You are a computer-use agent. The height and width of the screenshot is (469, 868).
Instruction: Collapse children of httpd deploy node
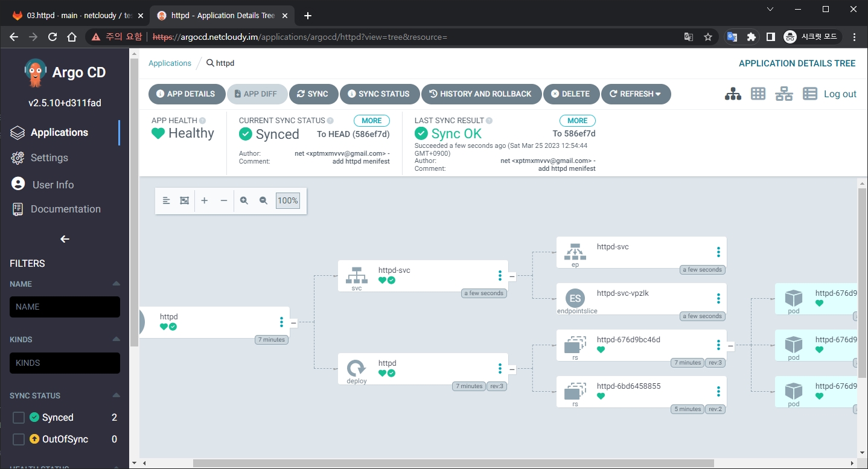512,369
